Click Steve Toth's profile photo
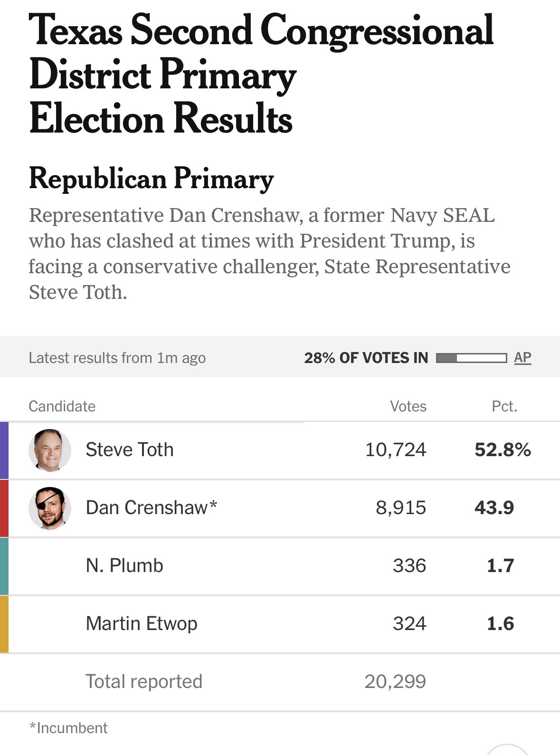Viewport: 560px width, 755px height. [x=50, y=450]
